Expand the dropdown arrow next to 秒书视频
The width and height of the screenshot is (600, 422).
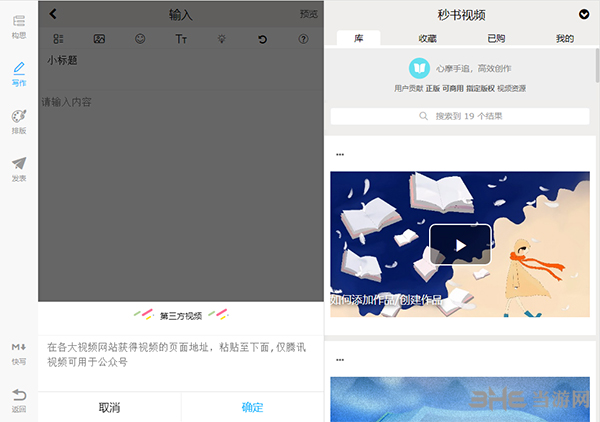pyautogui.click(x=584, y=14)
